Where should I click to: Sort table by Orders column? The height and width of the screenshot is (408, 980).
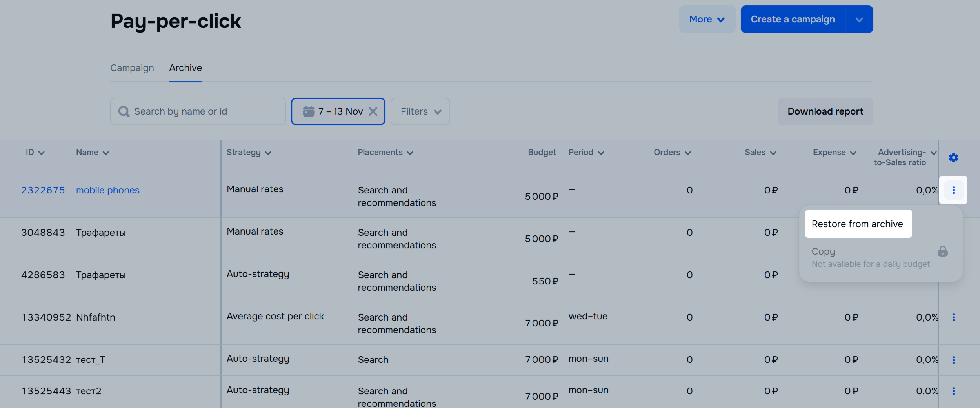(x=672, y=153)
